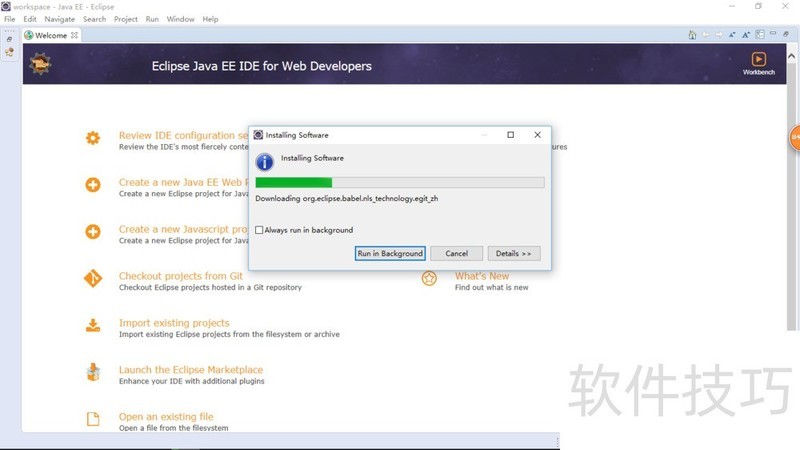
Task: Expand installation info with Details >>
Action: coord(514,254)
